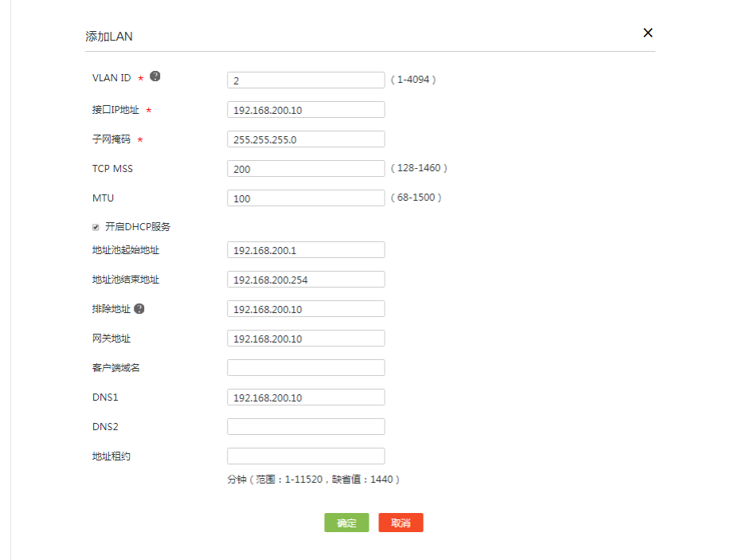
Task: Click the 排除地址 input field
Action: click(306, 309)
